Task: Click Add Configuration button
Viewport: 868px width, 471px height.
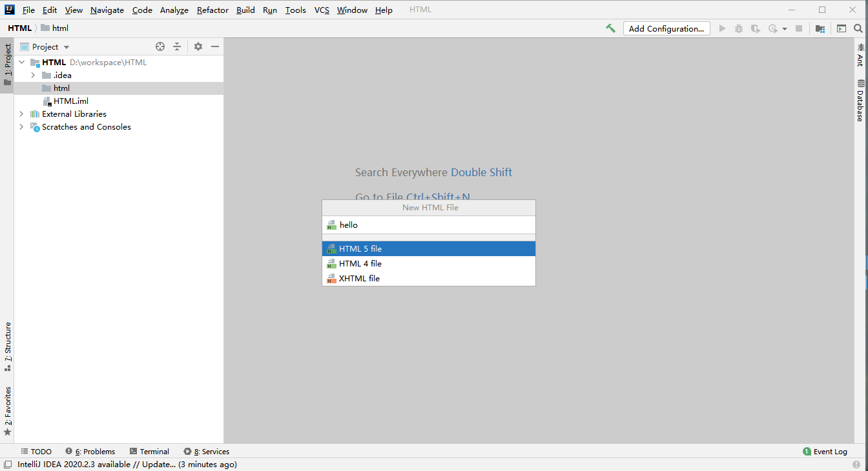Action: tap(666, 28)
